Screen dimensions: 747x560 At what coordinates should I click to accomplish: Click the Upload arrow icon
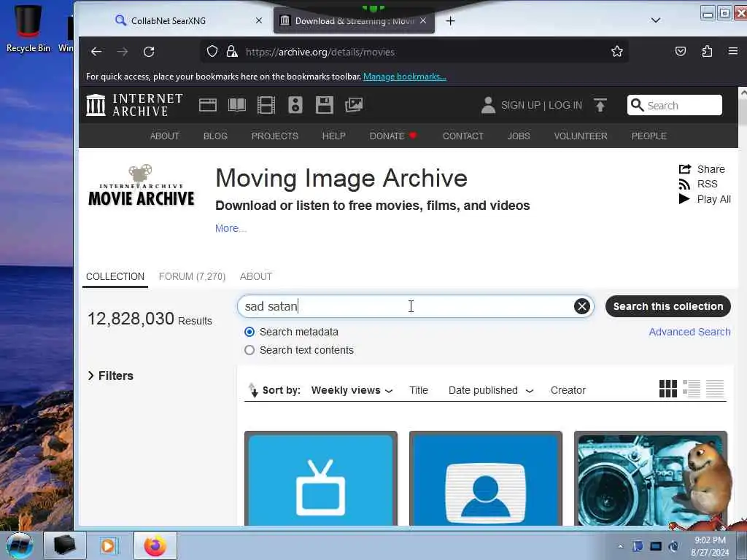(600, 105)
